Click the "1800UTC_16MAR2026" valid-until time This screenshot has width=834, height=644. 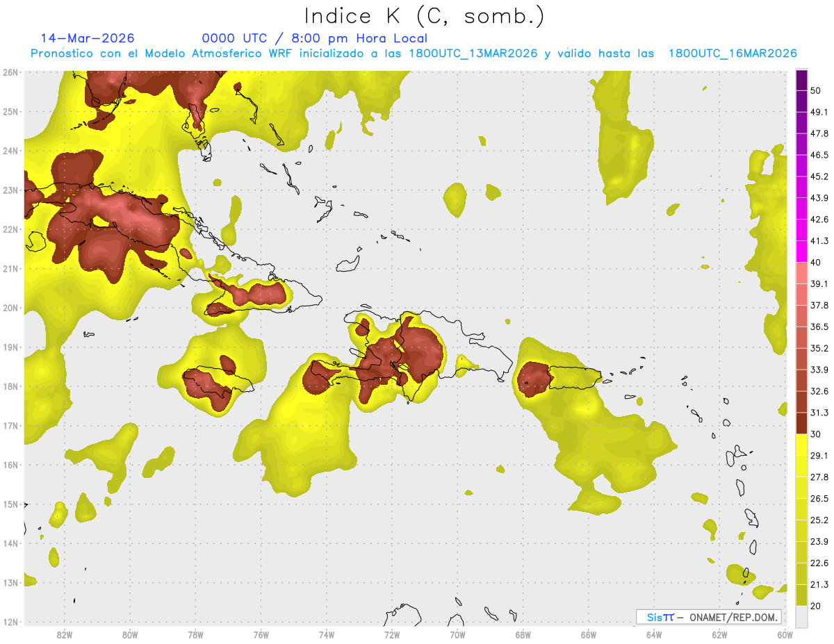pyautogui.click(x=733, y=53)
